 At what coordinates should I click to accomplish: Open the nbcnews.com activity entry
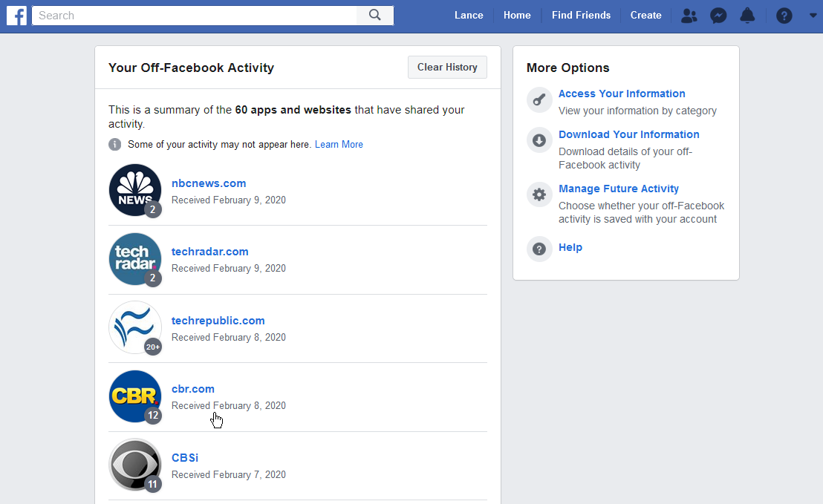209,183
